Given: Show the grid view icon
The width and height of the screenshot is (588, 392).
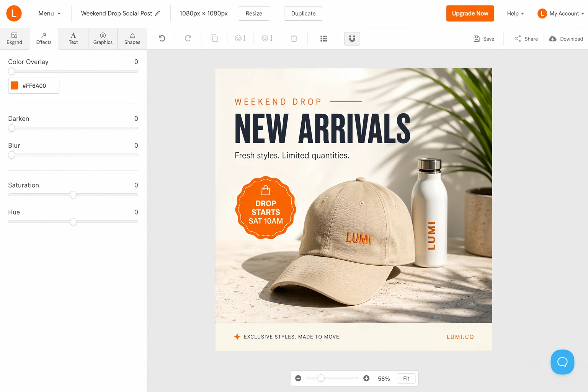Looking at the screenshot, I should click(324, 38).
